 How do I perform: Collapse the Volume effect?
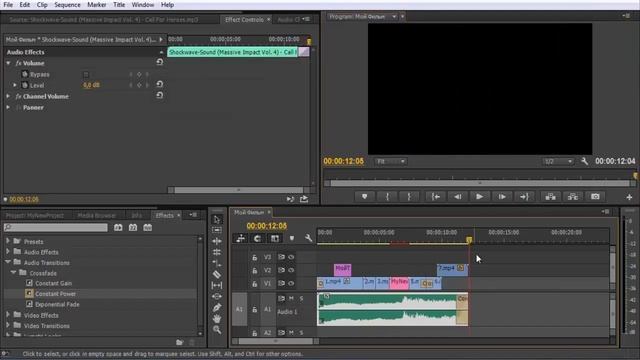(8, 63)
